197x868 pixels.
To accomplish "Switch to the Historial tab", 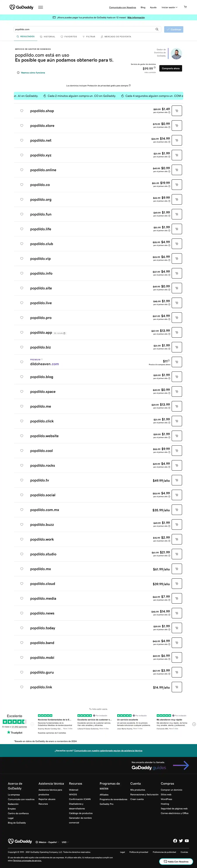I will 47,37.
